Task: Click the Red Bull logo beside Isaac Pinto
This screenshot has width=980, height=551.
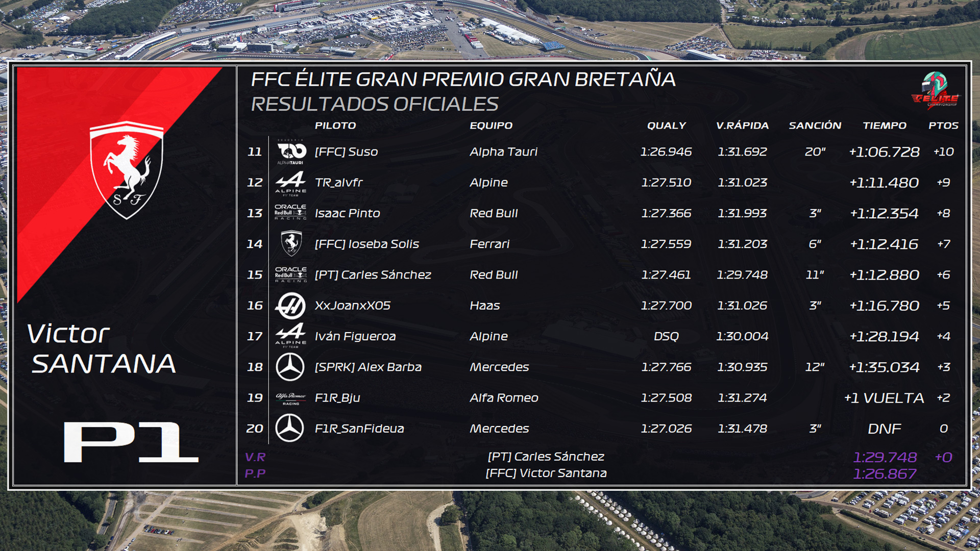Action: click(290, 212)
